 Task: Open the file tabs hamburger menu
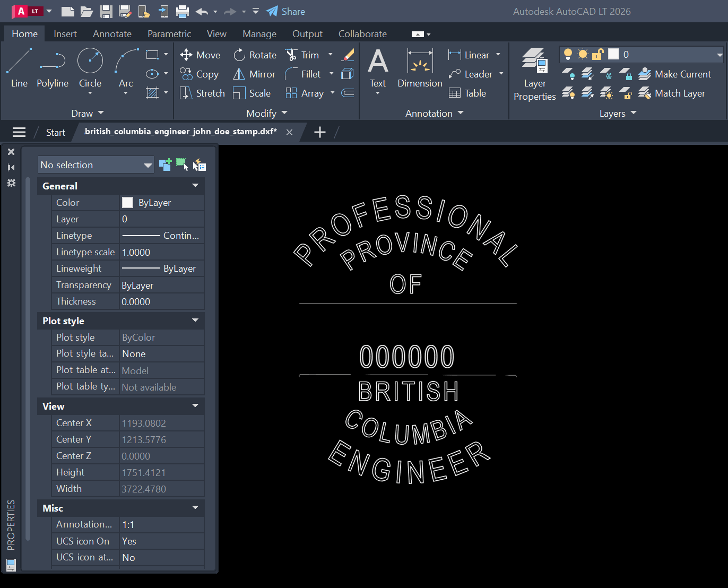[19, 132]
